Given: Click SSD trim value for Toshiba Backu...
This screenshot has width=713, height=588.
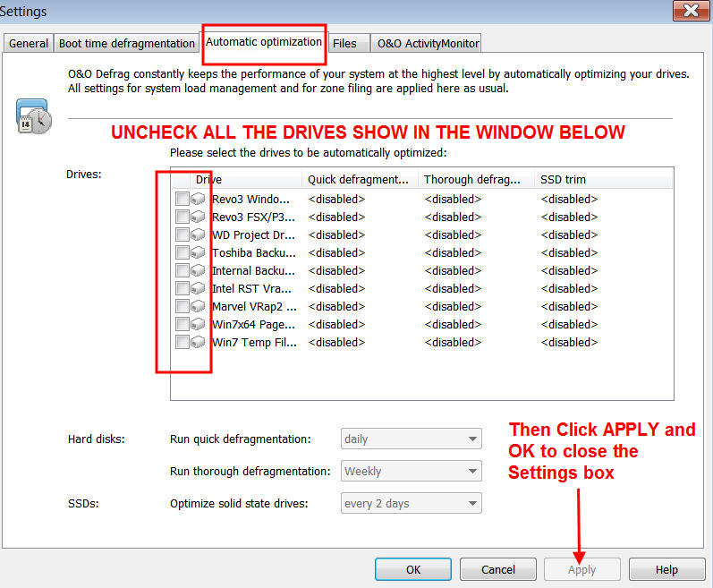Looking at the screenshot, I should point(569,252).
